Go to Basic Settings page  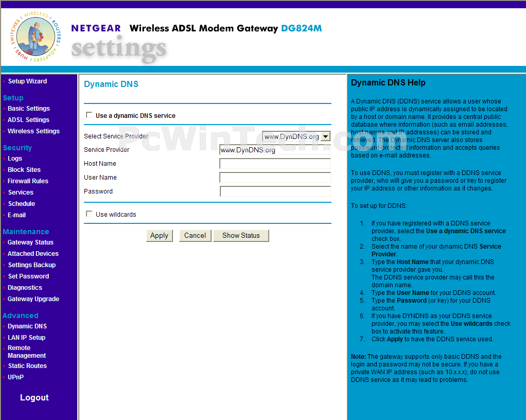point(29,109)
